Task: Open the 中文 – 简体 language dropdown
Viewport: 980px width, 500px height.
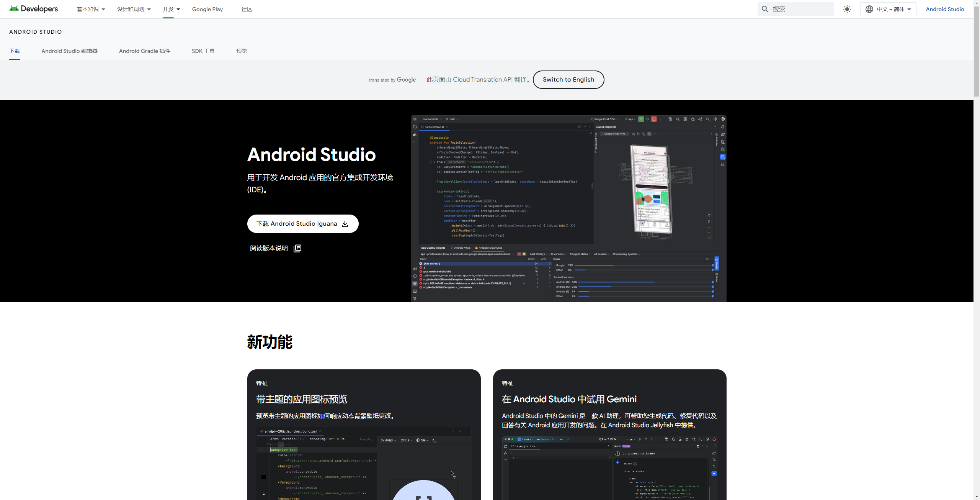Action: click(x=888, y=9)
